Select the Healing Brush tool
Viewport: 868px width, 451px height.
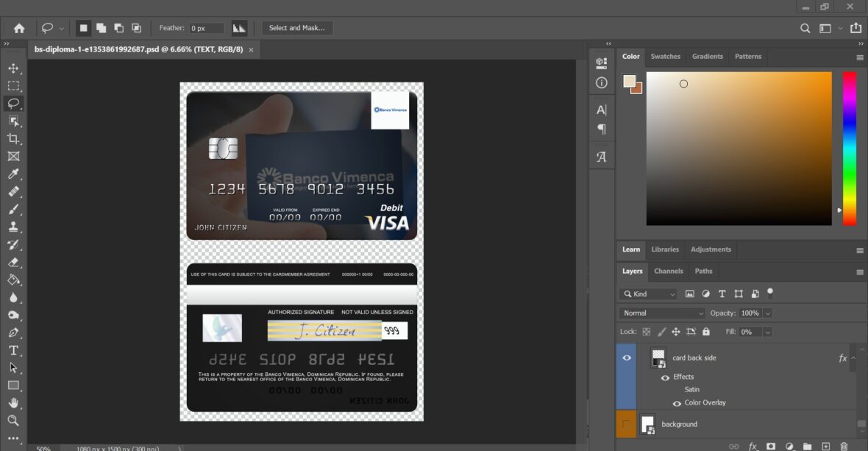[13, 191]
